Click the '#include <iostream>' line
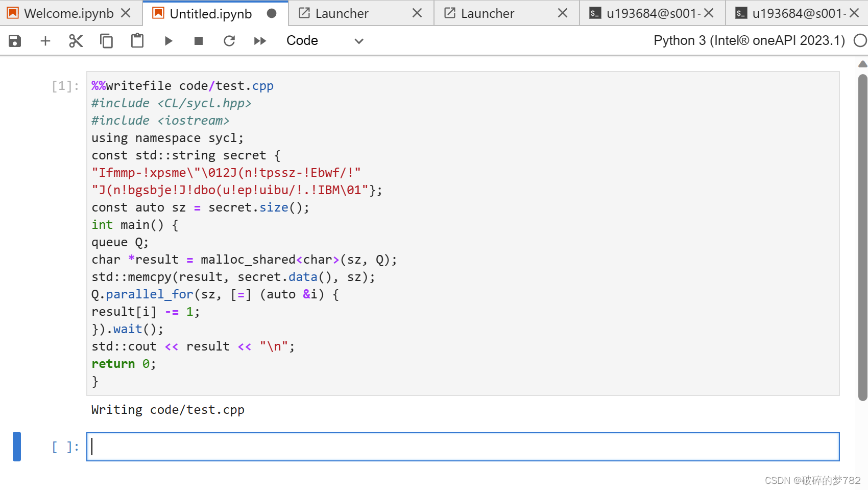 160,121
